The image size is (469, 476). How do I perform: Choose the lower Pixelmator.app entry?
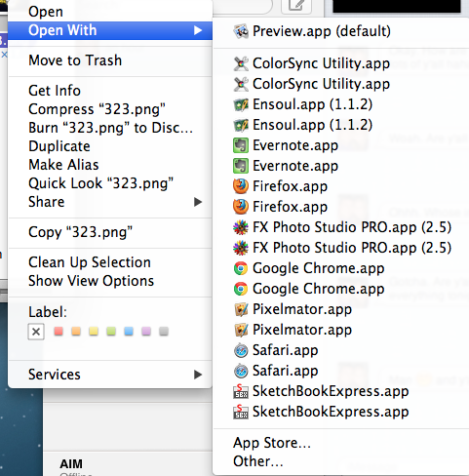pyautogui.click(x=340, y=330)
